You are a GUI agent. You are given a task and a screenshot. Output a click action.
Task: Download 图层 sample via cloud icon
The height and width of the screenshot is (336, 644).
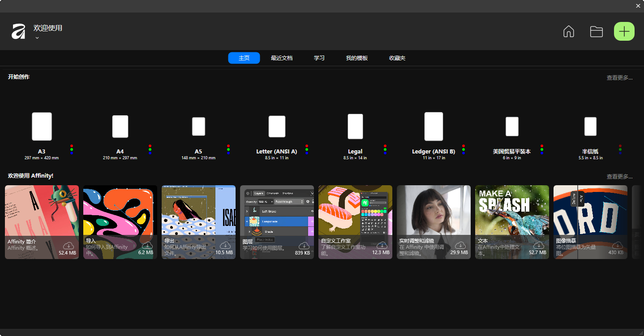(x=304, y=245)
